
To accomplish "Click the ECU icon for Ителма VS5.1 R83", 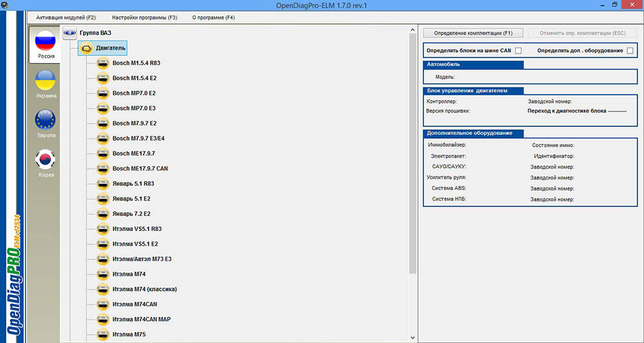I will pyautogui.click(x=102, y=229).
